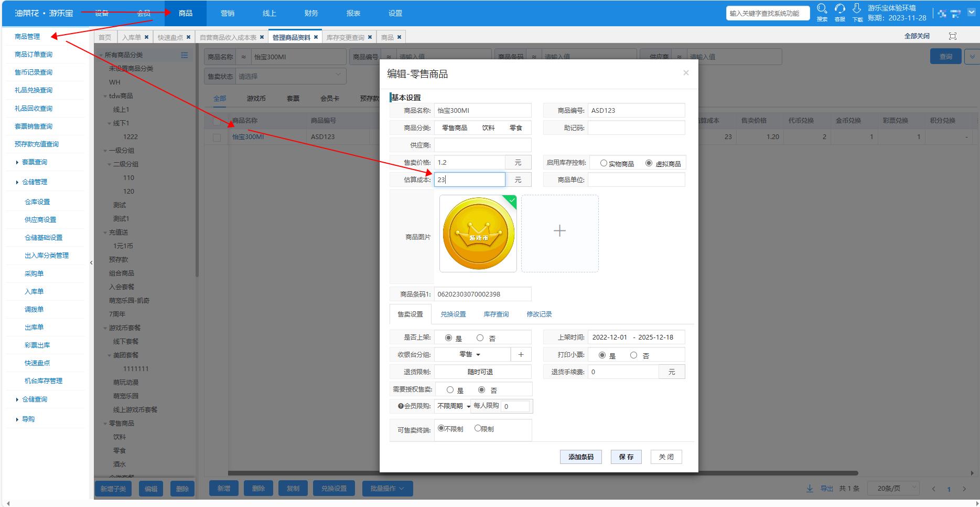
Task: Close the 自营商品收入成本表 tab
Action: click(x=262, y=37)
